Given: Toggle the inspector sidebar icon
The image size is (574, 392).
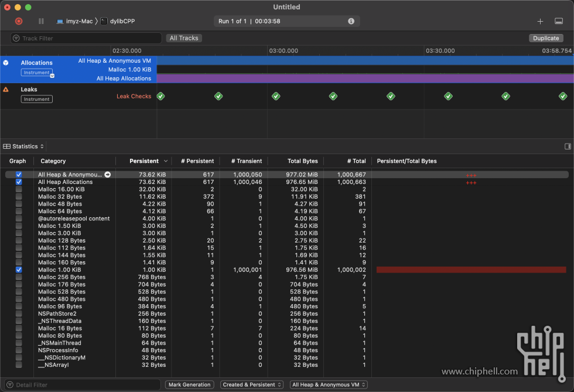Looking at the screenshot, I should [568, 146].
